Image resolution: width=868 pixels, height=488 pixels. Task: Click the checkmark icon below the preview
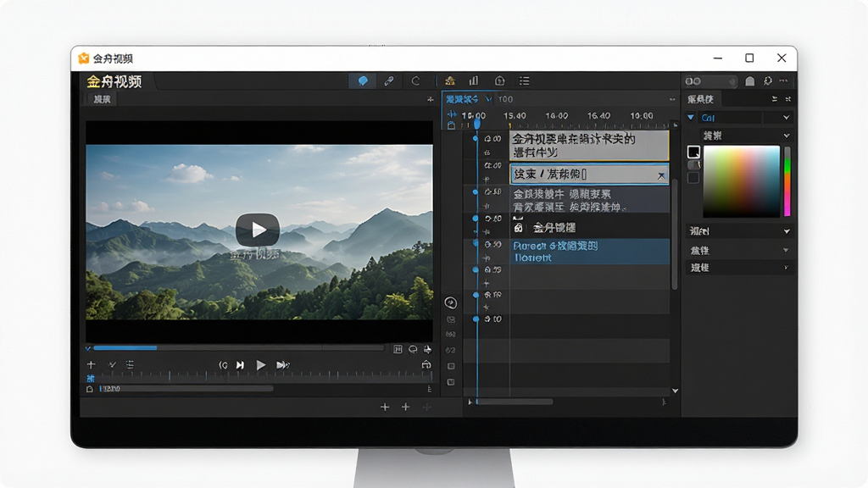113,364
